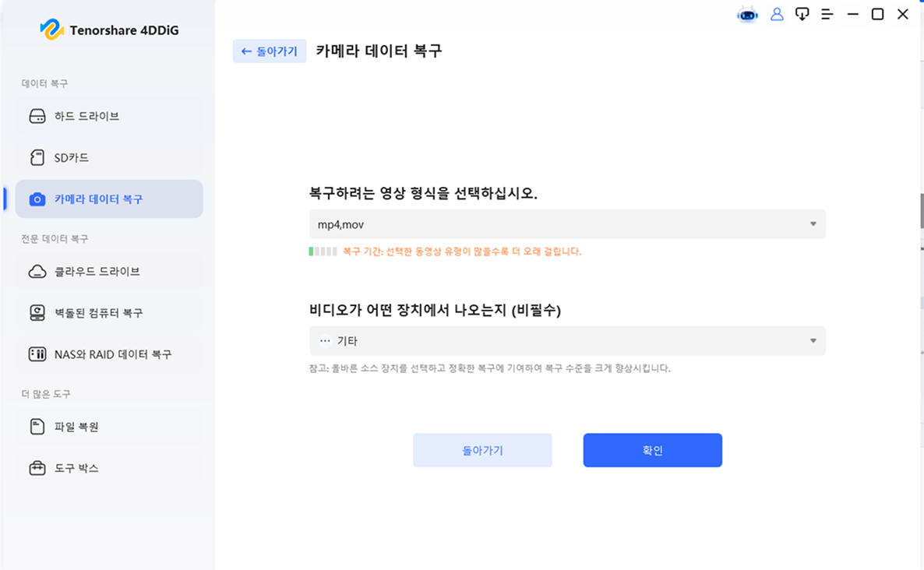This screenshot has width=924, height=570.
Task: Open the hamburger menu icon
Action: pyautogui.click(x=827, y=14)
